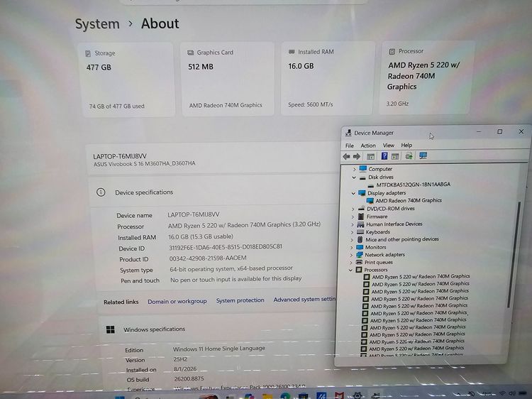Image resolution: width=532 pixels, height=399 pixels.
Task: Click the Processor chip icon on its card
Action: point(392,52)
